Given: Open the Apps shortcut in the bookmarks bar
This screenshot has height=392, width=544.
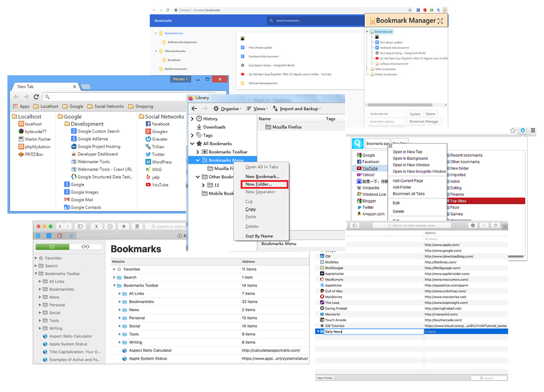Looking at the screenshot, I should point(21,106).
